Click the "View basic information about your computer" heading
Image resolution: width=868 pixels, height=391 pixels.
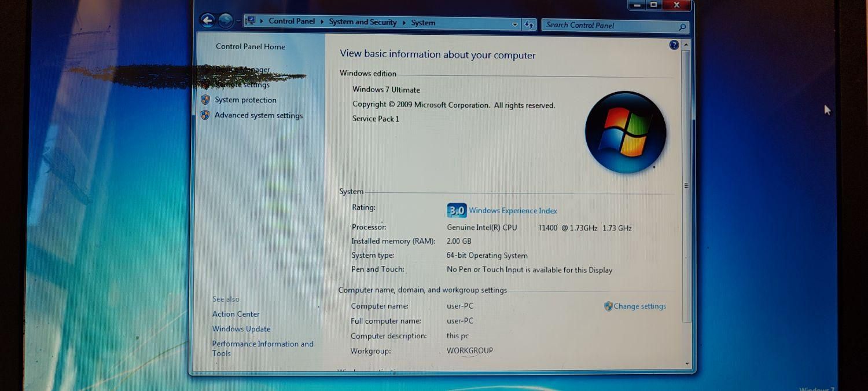(x=437, y=54)
